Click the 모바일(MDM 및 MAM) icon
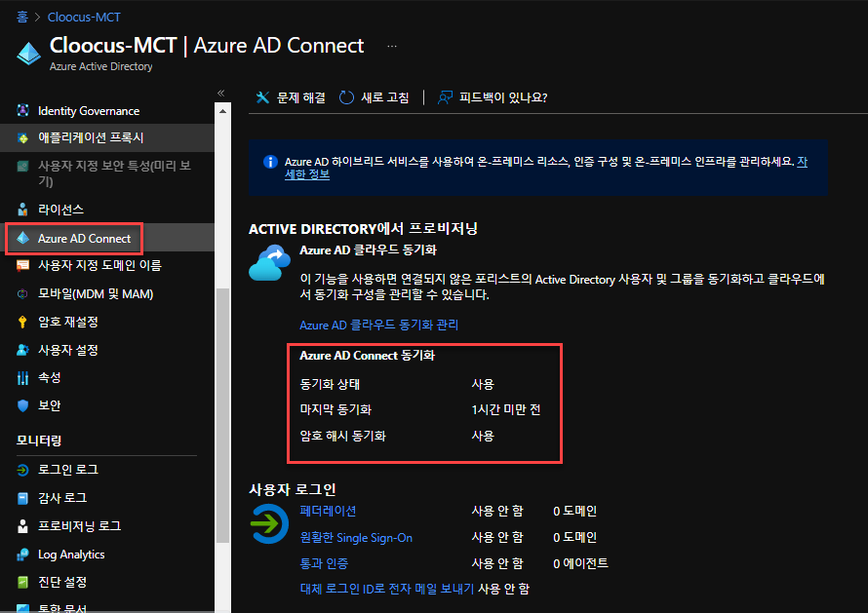 point(22,293)
